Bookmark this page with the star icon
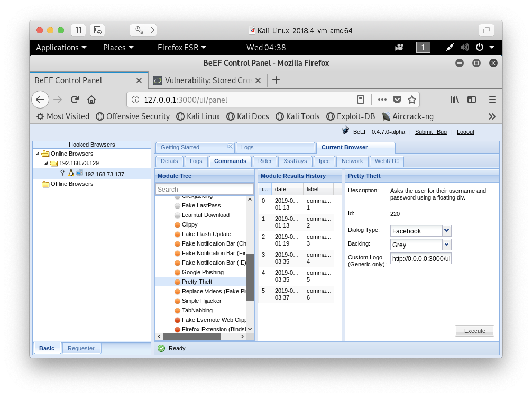 pyautogui.click(x=412, y=100)
